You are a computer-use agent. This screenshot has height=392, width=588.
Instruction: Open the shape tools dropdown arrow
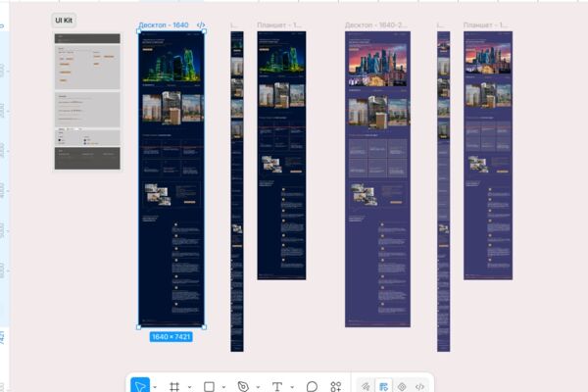(x=223, y=387)
